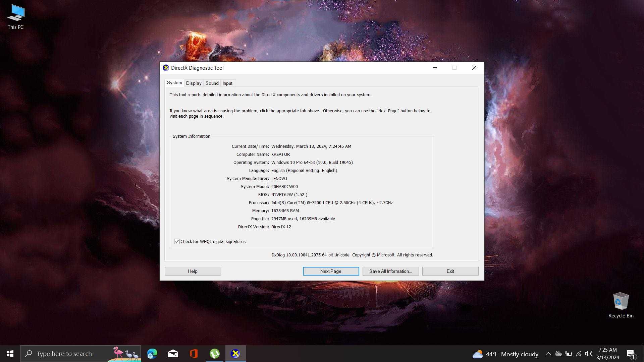Open the weather widget showing 44°F
The width and height of the screenshot is (644, 362).
click(x=505, y=354)
